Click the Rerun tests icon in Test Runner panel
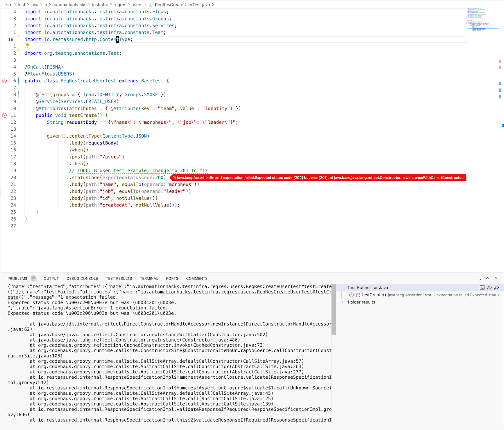The width and height of the screenshot is (504, 430). coord(489,287)
